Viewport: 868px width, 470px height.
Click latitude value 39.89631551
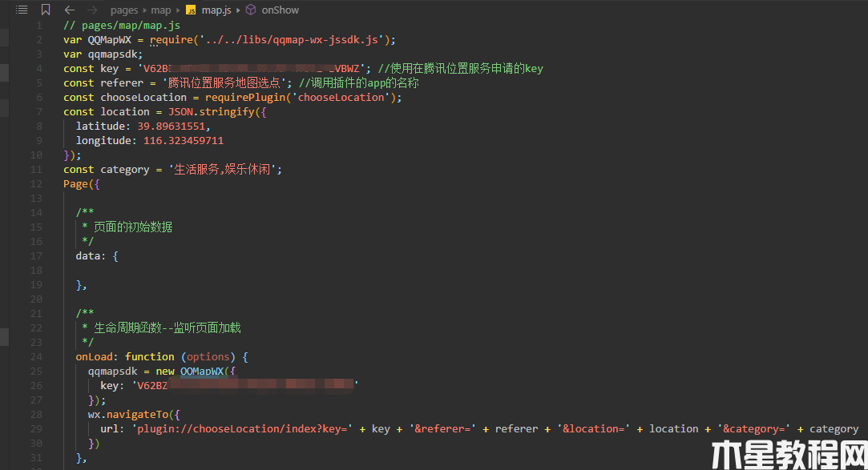pyautogui.click(x=171, y=126)
